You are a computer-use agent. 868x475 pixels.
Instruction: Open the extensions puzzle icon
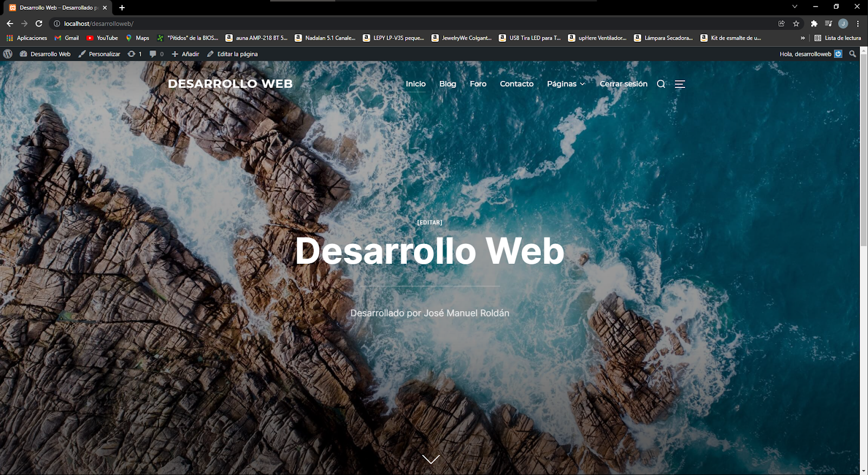click(x=814, y=23)
